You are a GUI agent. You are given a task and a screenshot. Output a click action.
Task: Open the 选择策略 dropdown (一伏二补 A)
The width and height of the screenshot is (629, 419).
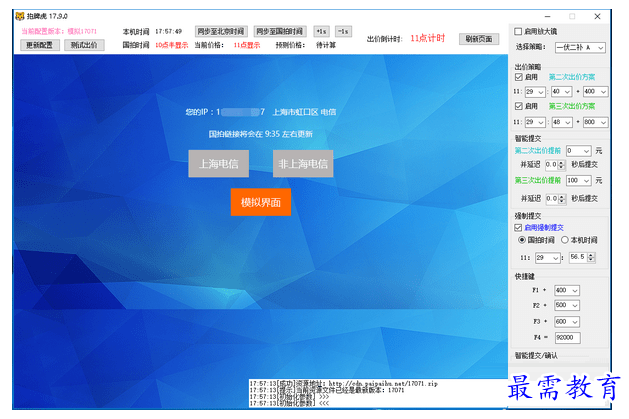(x=580, y=47)
